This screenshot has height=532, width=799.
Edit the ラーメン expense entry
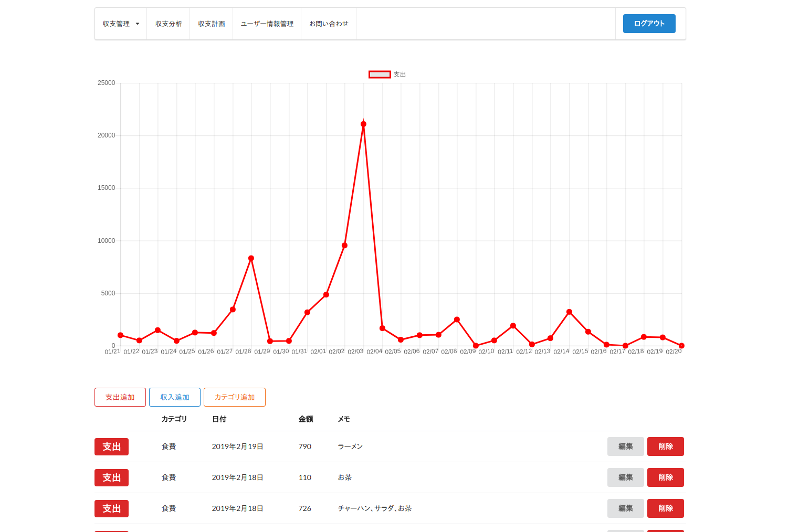[625, 446]
